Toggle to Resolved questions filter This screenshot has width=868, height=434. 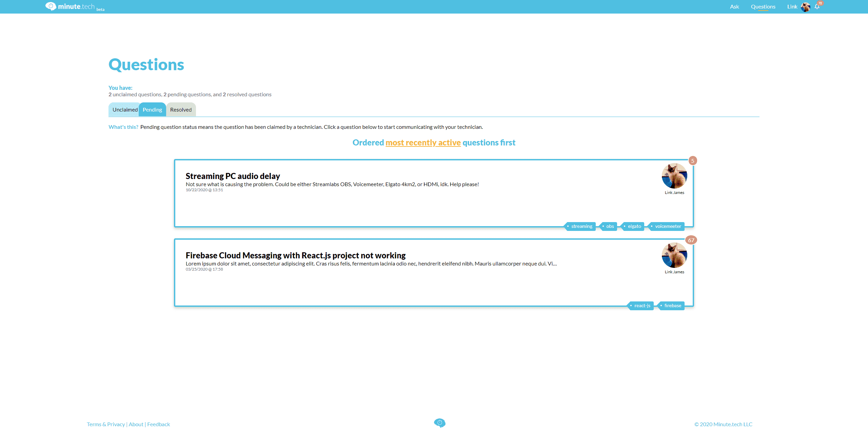pos(180,110)
